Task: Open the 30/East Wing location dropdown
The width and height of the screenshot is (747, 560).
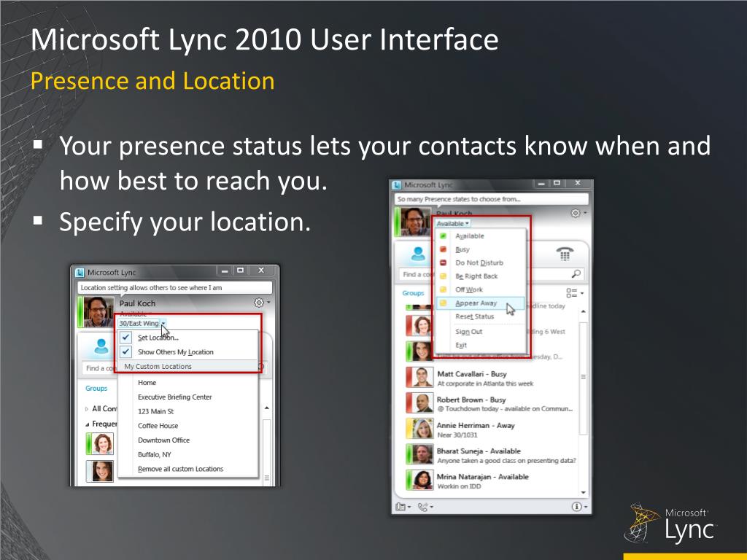Action: pyautogui.click(x=142, y=323)
